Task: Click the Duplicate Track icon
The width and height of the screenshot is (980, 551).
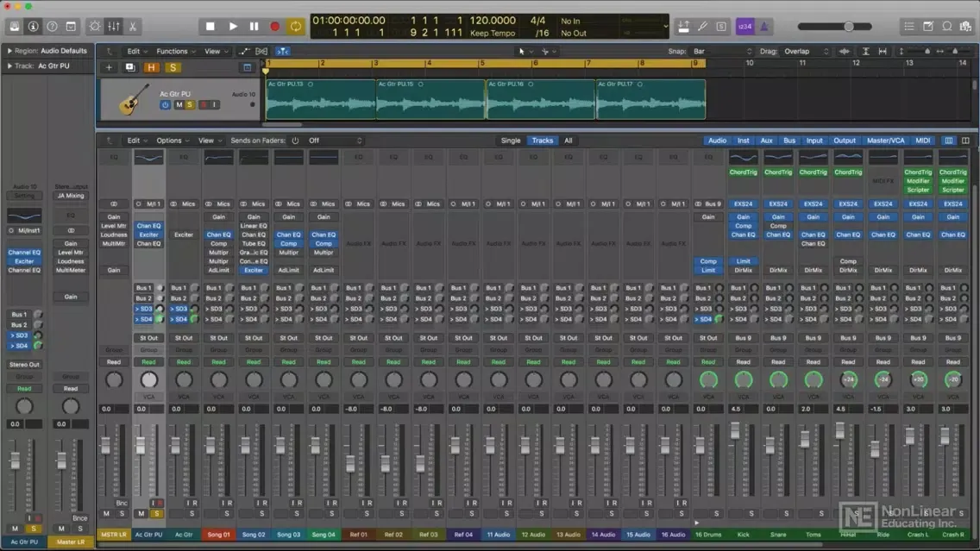Action: [130, 67]
